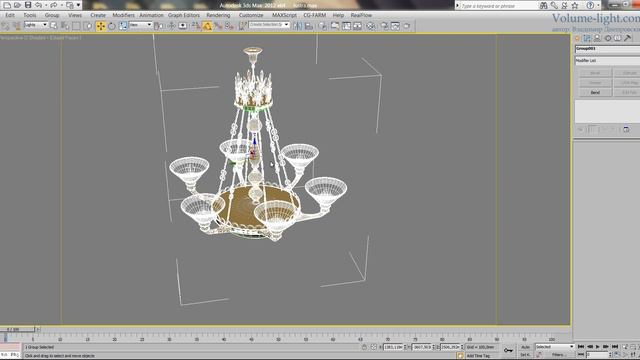The height and width of the screenshot is (360, 640).
Task: Click the Redo arrow icon
Action: tap(53, 5)
